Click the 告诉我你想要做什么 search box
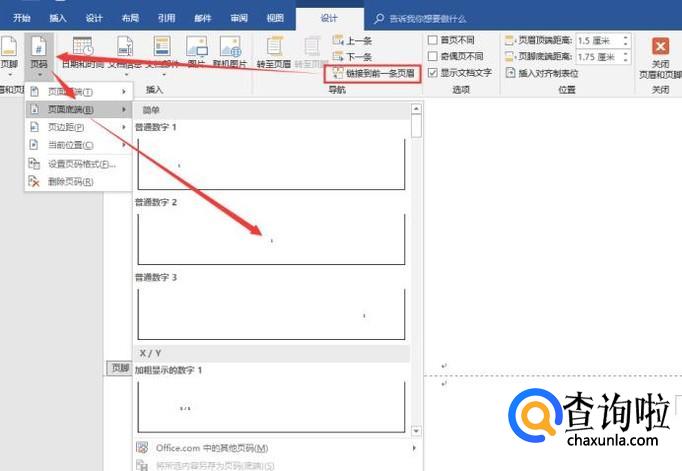Viewport: 682px width, 471px height. click(428, 19)
